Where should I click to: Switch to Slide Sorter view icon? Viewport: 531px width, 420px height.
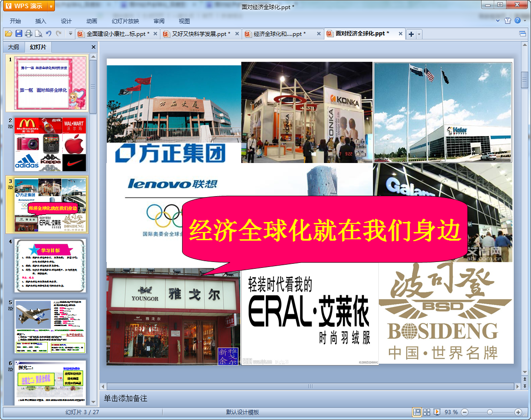(427, 412)
